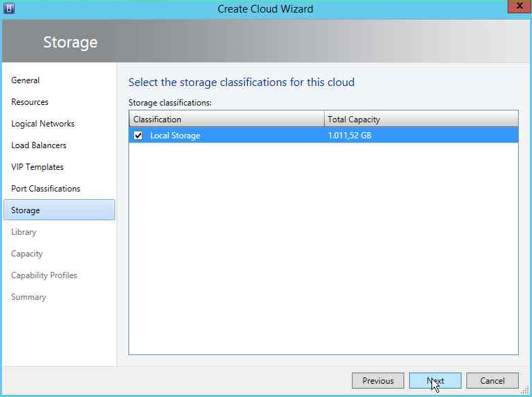Screen dimensions: 532x397
Task: Open the Port Classifications step
Action: click(x=46, y=189)
